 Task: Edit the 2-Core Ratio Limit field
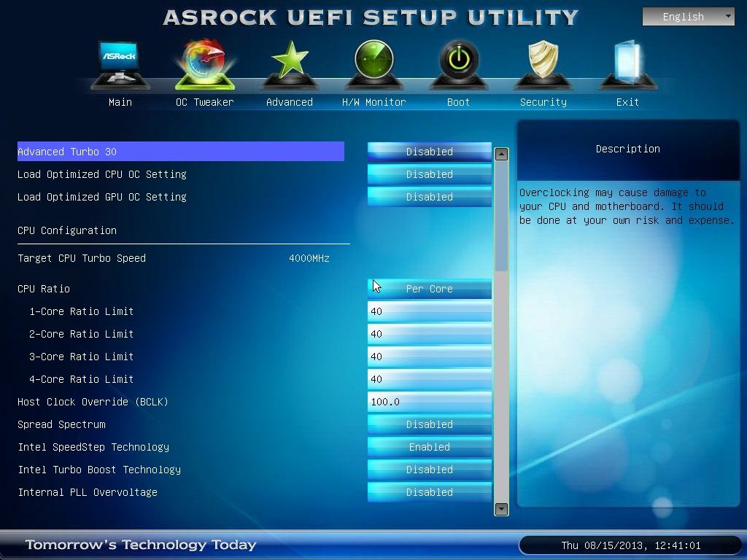point(429,334)
